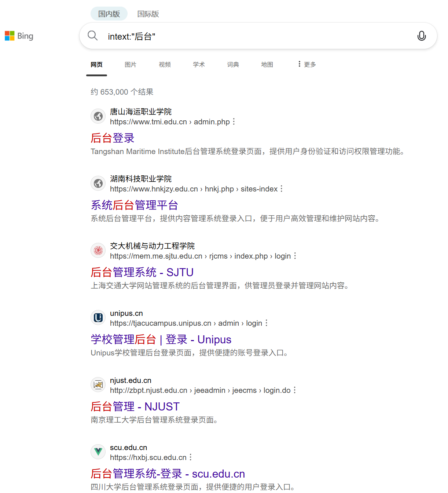Switch to the 图片 tab
The height and width of the screenshot is (493, 448).
pos(131,64)
